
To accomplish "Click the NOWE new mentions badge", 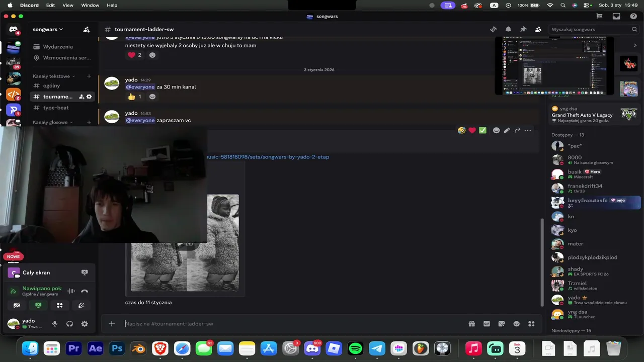I will click(x=14, y=256).
